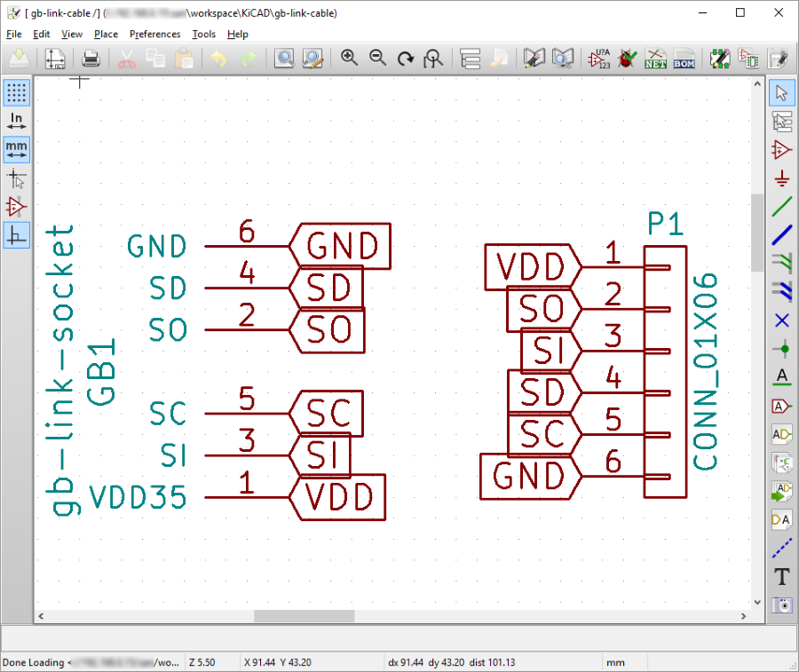Back-import footprint fields from CvPcb
799x672 pixels.
coord(778,59)
